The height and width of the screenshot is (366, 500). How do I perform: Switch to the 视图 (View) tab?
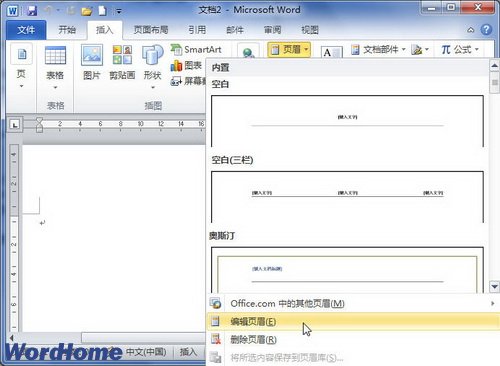pyautogui.click(x=310, y=30)
